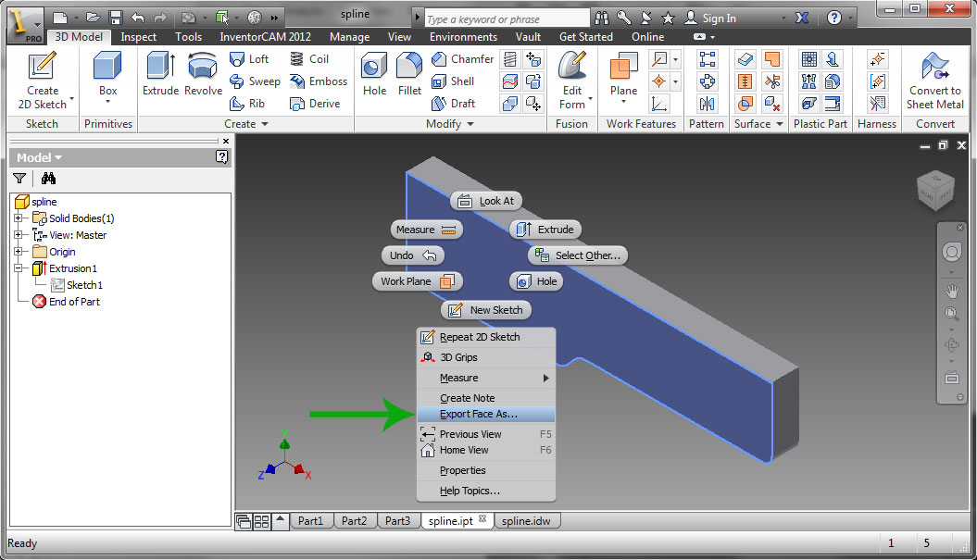Screen dimensions: 977x560
Task: Click Look At marking menu button
Action: coord(486,201)
